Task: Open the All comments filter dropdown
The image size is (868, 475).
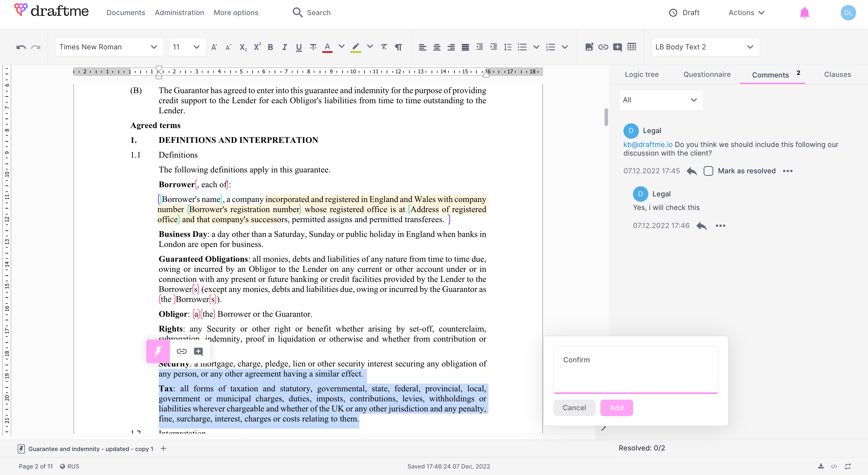Action: click(660, 100)
